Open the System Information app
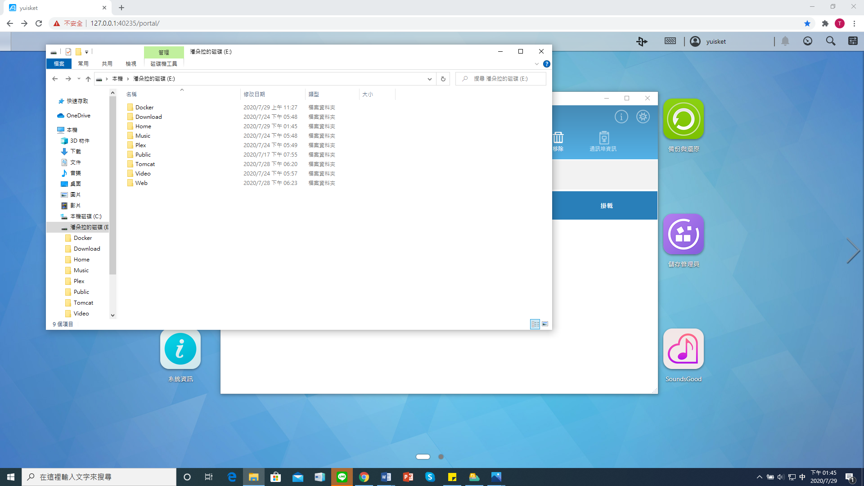The height and width of the screenshot is (486, 864). pyautogui.click(x=180, y=349)
